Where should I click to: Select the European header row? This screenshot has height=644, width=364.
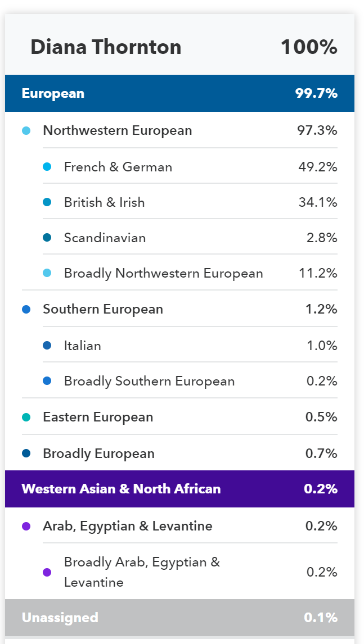point(179,93)
